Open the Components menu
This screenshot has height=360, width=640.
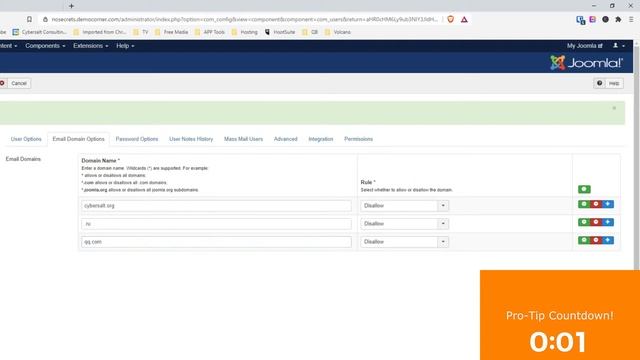click(45, 46)
